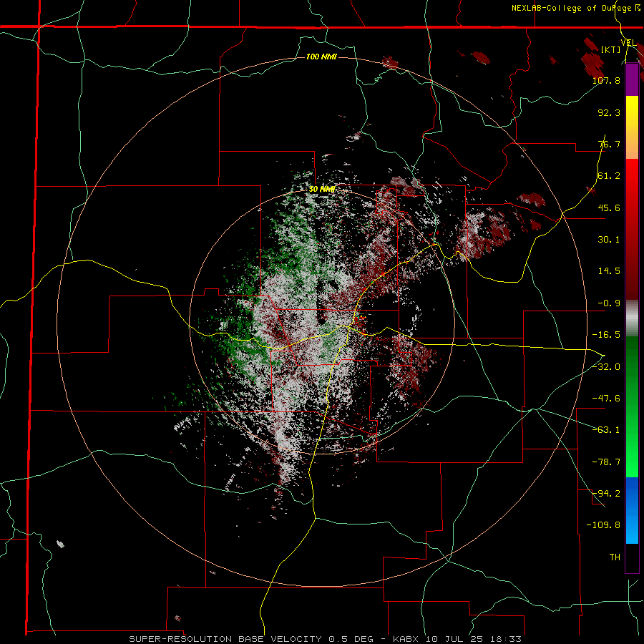644x644 pixels.
Task: Pick the purple segment of velocity color bar
Action: click(x=632, y=79)
